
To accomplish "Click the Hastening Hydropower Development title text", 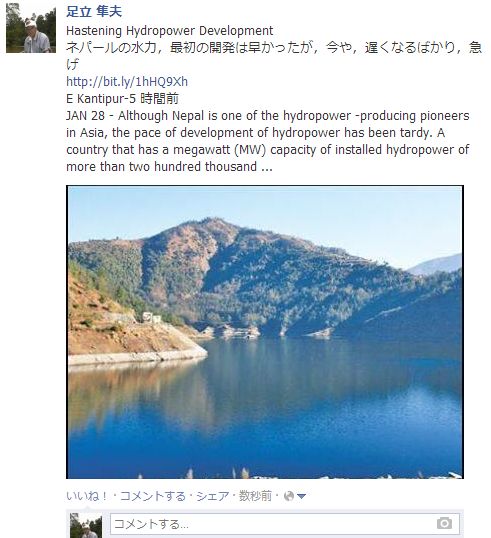I will point(169,31).
